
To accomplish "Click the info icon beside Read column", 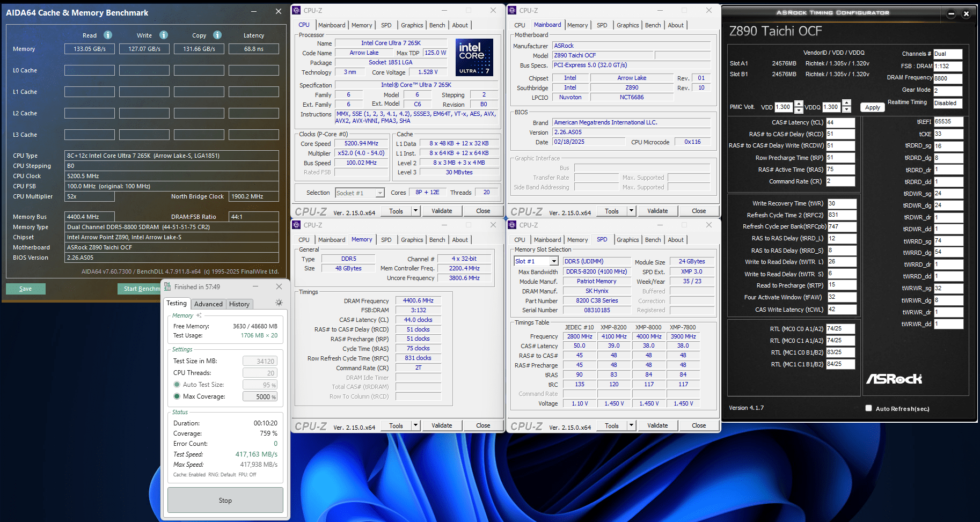I will tap(108, 35).
